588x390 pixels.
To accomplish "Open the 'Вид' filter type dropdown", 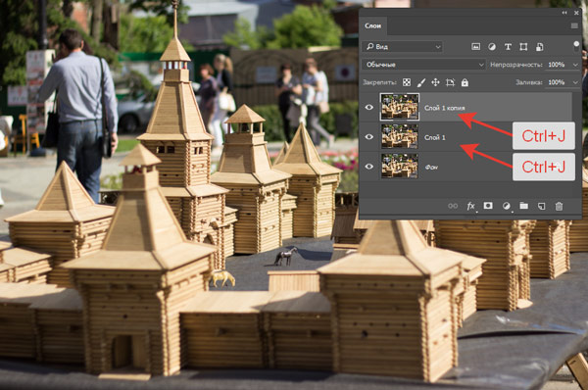I will (403, 46).
